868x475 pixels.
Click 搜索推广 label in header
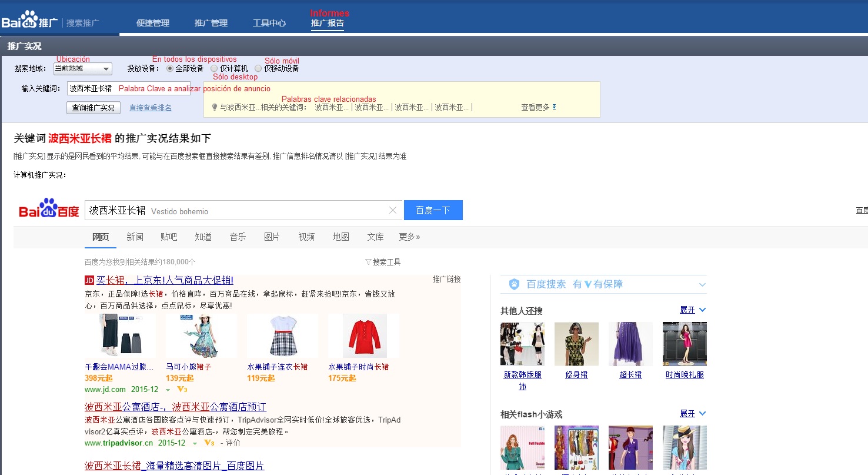pos(82,23)
